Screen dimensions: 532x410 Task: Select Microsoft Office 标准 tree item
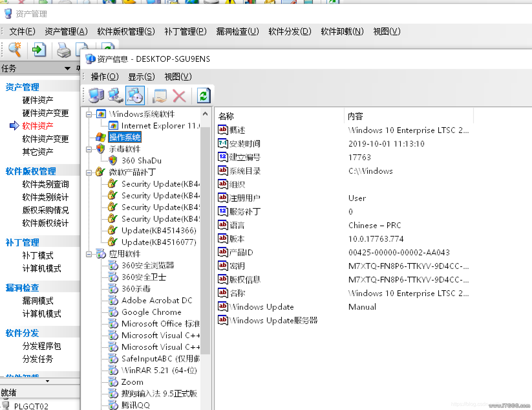tap(161, 324)
